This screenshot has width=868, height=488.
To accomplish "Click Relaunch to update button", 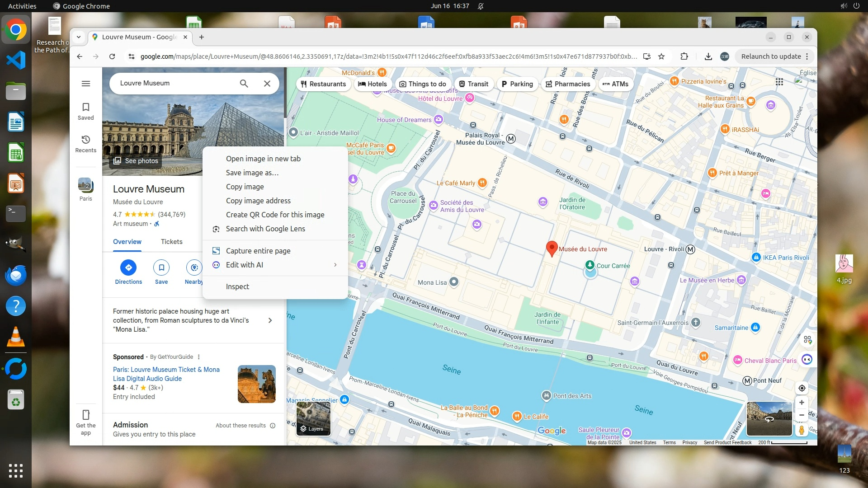I will (770, 56).
